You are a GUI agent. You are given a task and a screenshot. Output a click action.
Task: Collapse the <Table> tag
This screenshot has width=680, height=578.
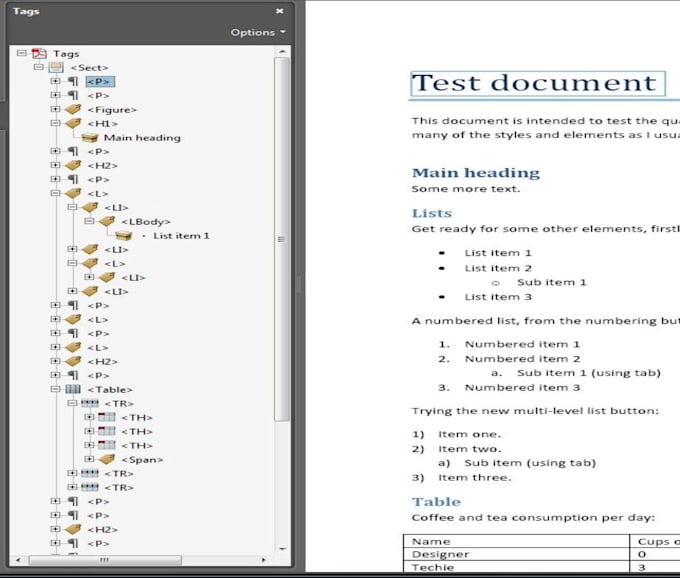click(x=55, y=389)
